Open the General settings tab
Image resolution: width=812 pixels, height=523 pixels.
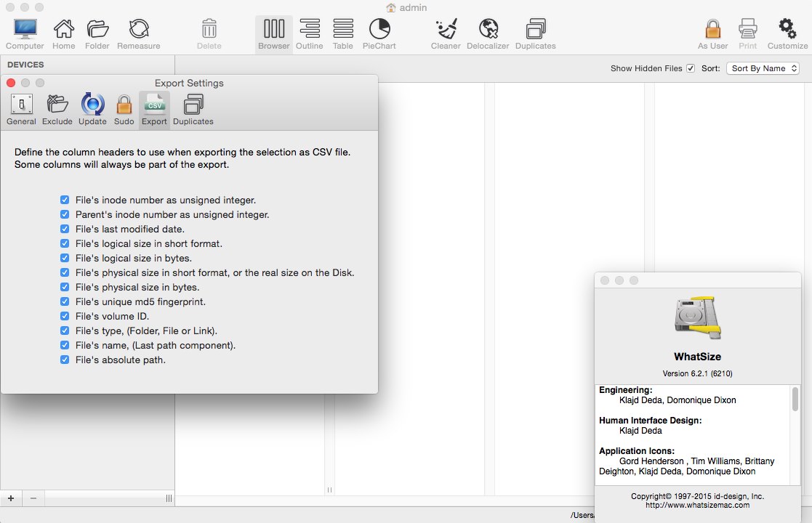point(21,110)
